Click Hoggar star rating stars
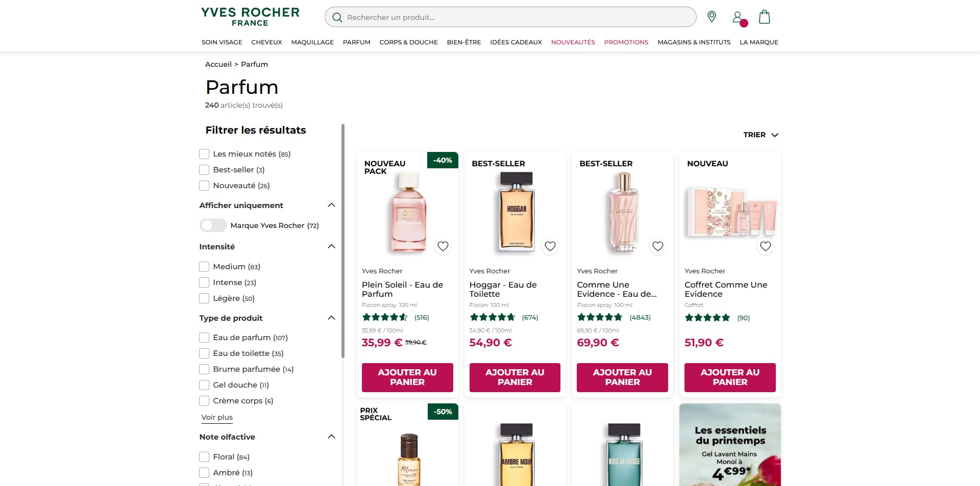 point(493,317)
